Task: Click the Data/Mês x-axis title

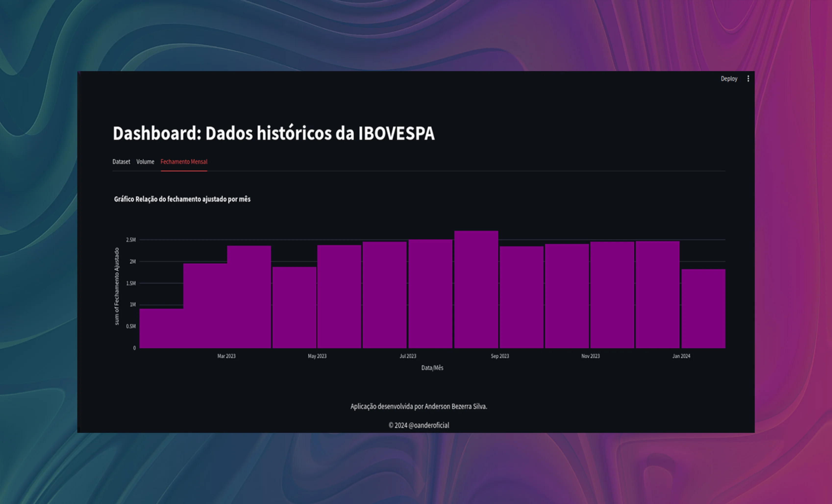Action: [432, 368]
